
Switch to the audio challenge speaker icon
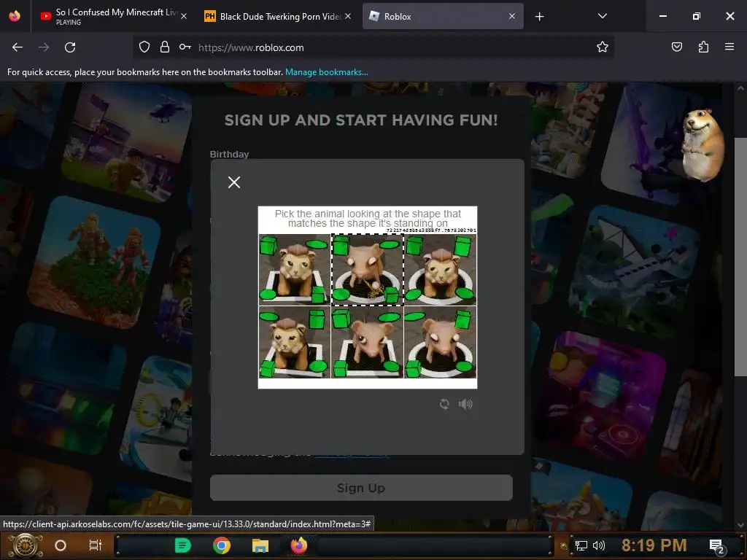(x=465, y=404)
